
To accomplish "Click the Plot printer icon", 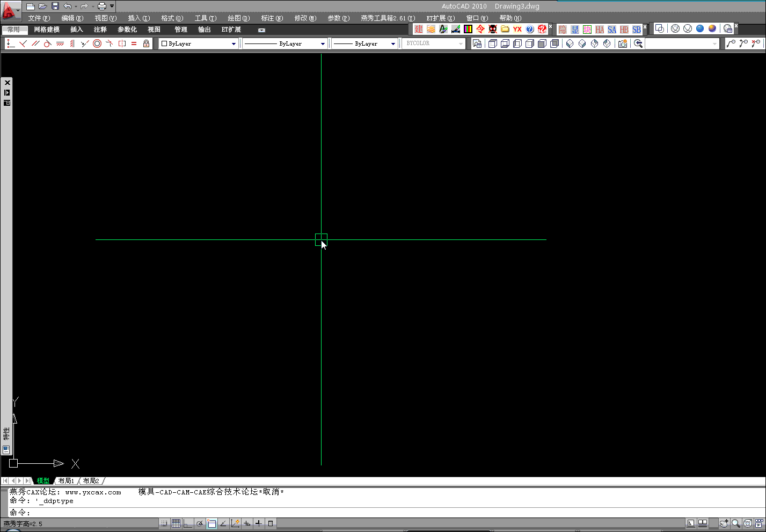I will [x=101, y=6].
